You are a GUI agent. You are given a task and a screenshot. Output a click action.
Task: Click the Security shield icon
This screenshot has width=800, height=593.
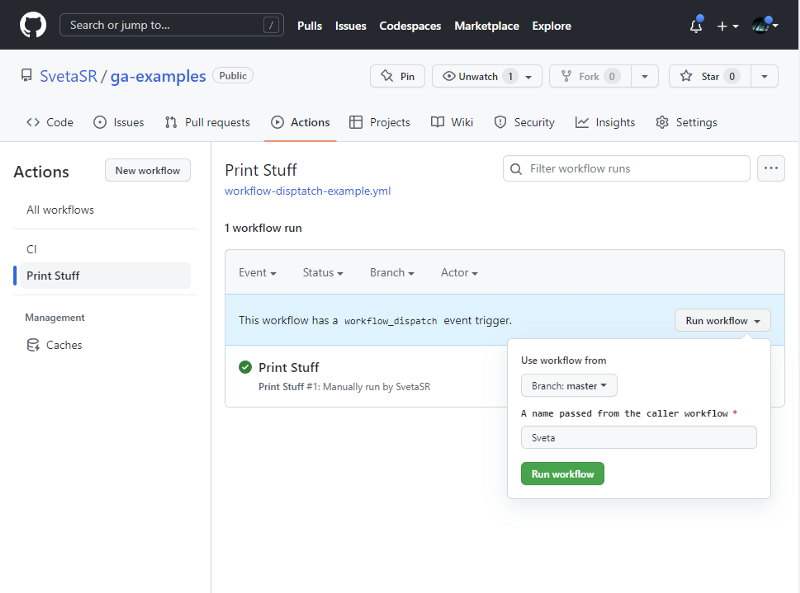click(501, 122)
